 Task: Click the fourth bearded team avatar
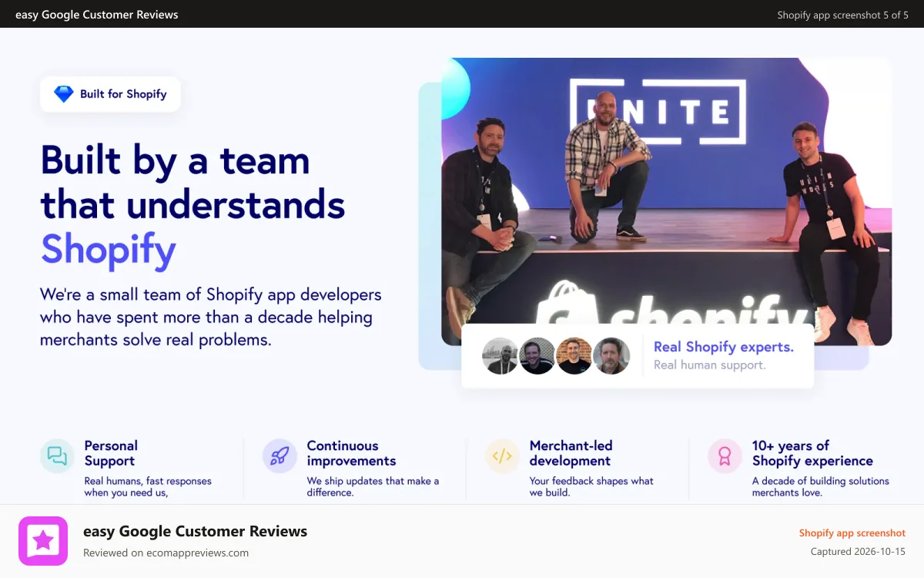click(611, 356)
